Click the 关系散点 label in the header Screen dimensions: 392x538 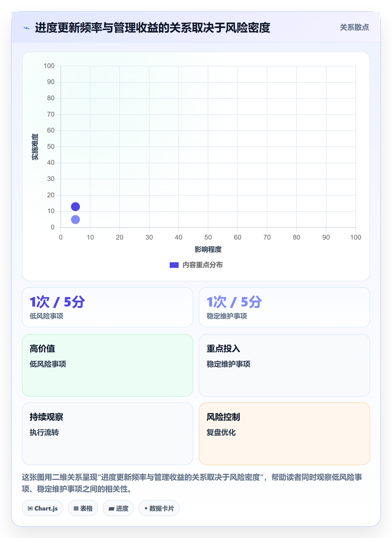tap(354, 27)
